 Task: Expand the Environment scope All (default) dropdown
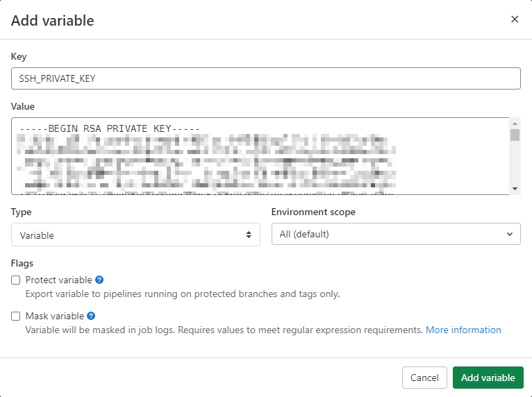pyautogui.click(x=396, y=234)
